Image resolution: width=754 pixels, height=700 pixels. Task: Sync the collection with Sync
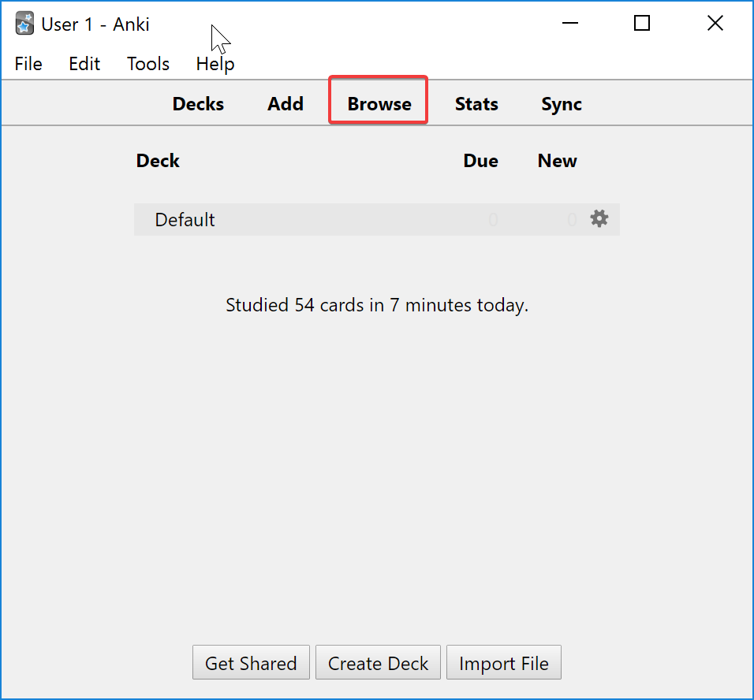[x=562, y=104]
